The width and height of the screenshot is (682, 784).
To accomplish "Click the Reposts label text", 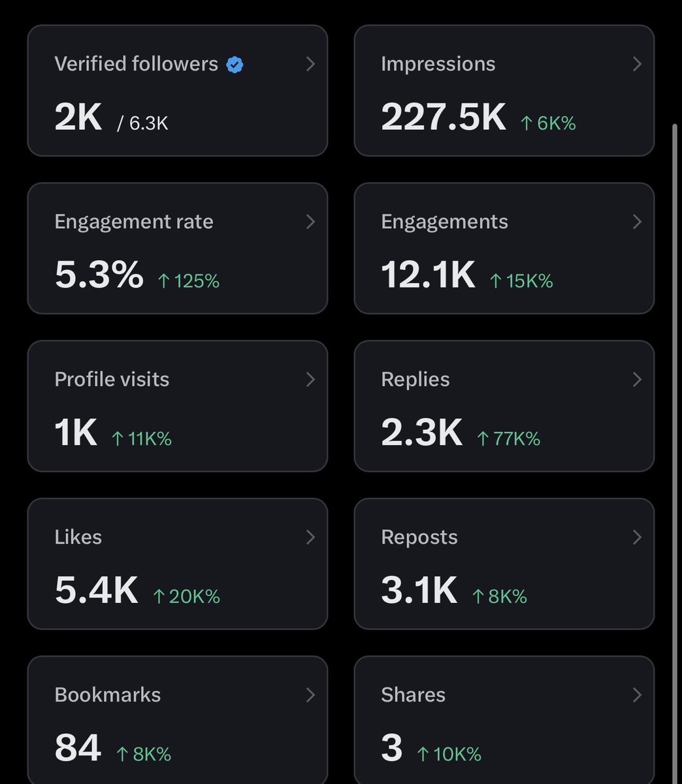I will click(x=419, y=537).
